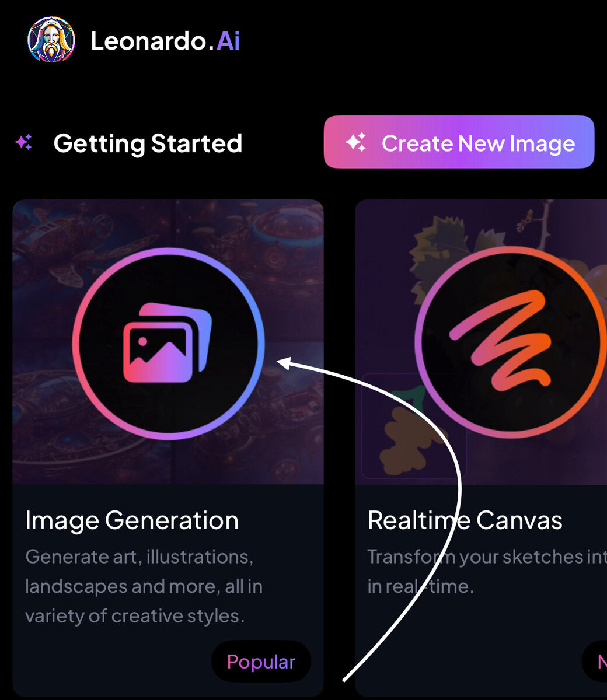Screen dimensions: 607x700
Task: Select the orange ring around Realtime Canvas icon
Action: coord(511,342)
